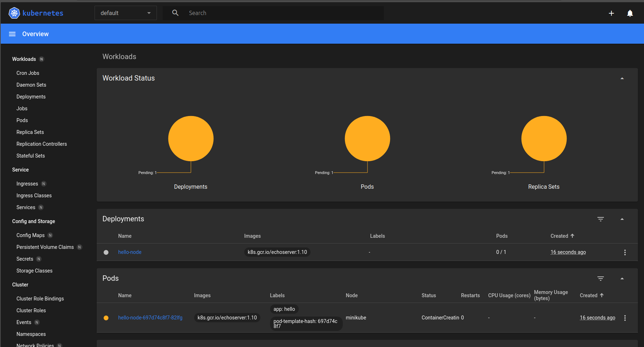The width and height of the screenshot is (644, 347).
Task: Go to Cron Jobs
Action: coord(28,73)
